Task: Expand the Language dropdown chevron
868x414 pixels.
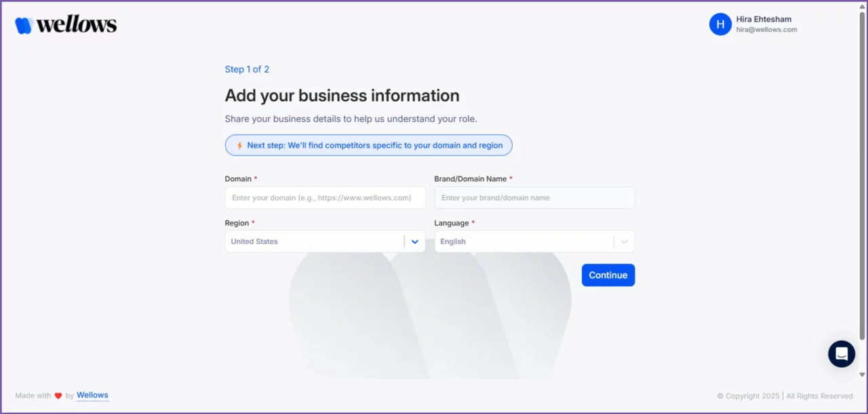Action: 624,242
